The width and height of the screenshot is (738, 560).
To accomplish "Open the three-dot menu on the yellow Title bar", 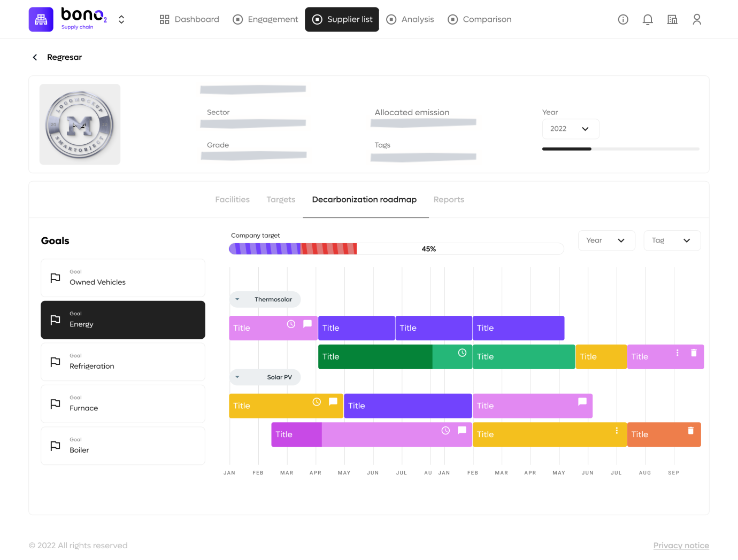I will click(x=617, y=430).
